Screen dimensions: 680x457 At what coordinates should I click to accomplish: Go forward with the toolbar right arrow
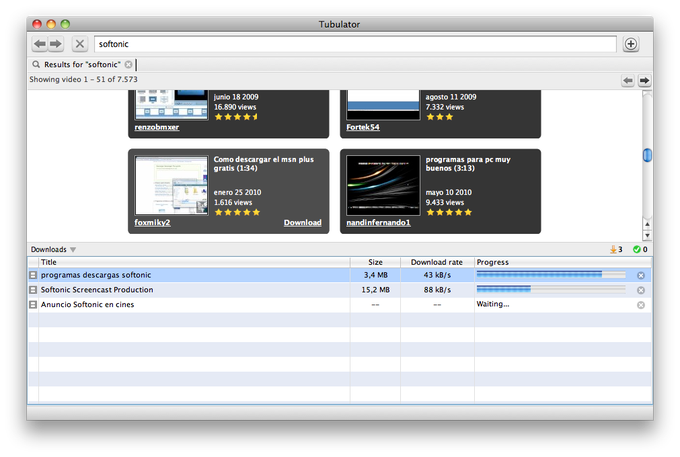pyautogui.click(x=56, y=44)
